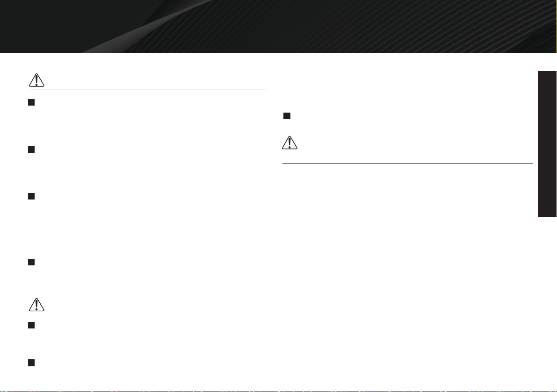Select the fourth square bullet above the lower-left warning
Screen dimensions: 557x392
31,262
